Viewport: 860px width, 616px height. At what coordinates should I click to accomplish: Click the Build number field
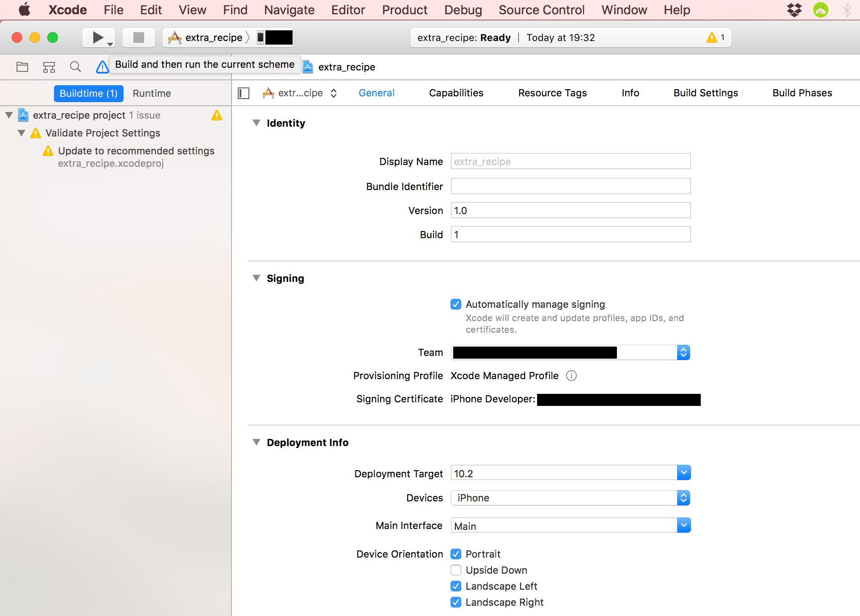point(571,234)
